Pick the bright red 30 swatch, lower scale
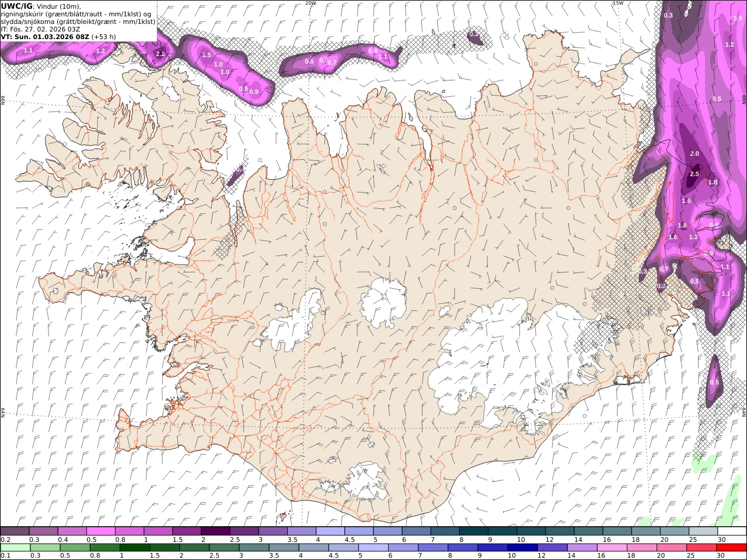Viewport: 747px width, 560px height. (731, 548)
